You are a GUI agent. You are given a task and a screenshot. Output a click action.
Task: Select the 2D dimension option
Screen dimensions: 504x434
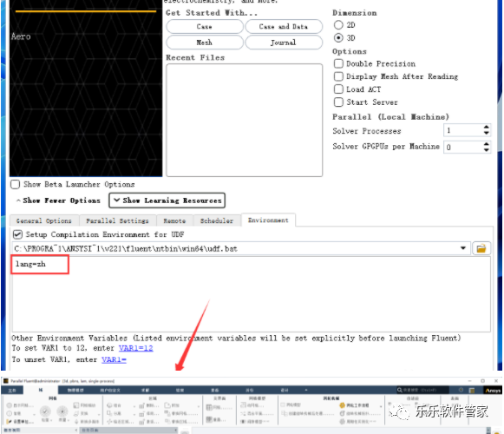coord(338,25)
